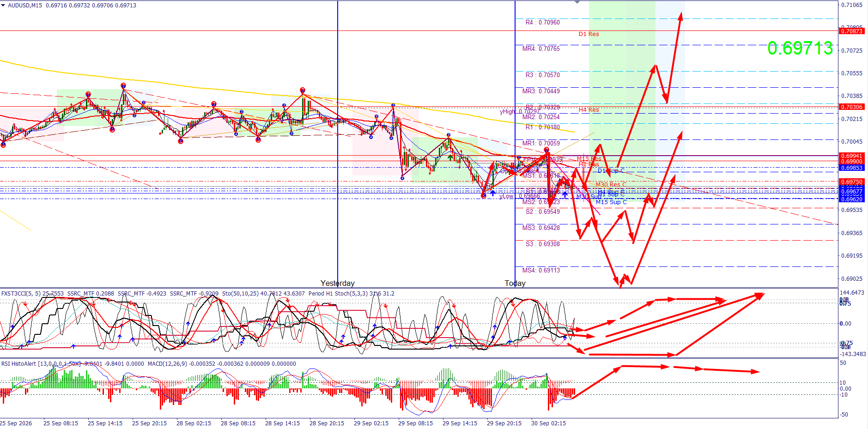Click the 144.6473 indicator scale value
The width and height of the screenshot is (868, 429).
coord(852,293)
